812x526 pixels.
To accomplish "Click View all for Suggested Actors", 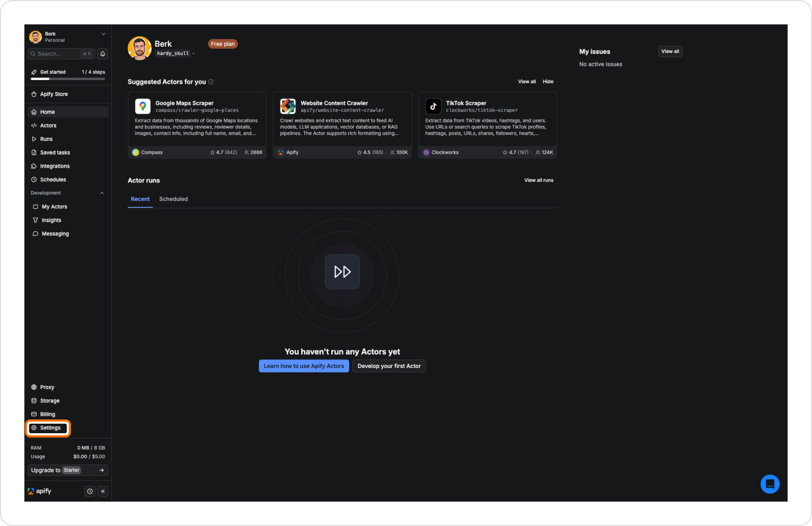I will coord(527,82).
